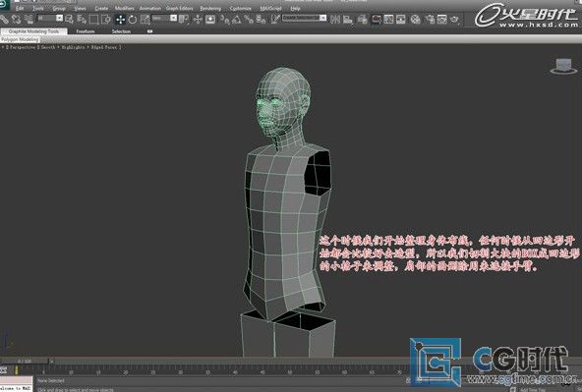582x392 pixels.
Task: Toggle Percent Snap on the toolbar
Action: pyautogui.click(x=249, y=20)
